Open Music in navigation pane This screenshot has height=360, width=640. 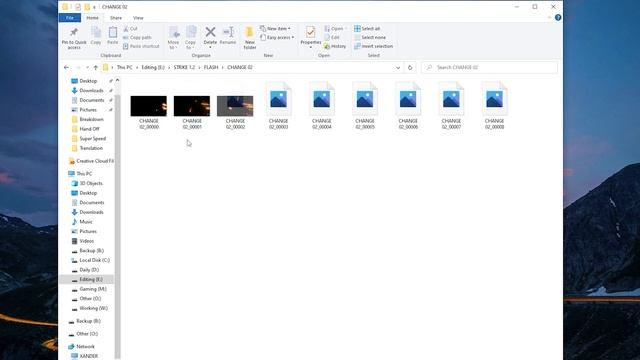82,222
